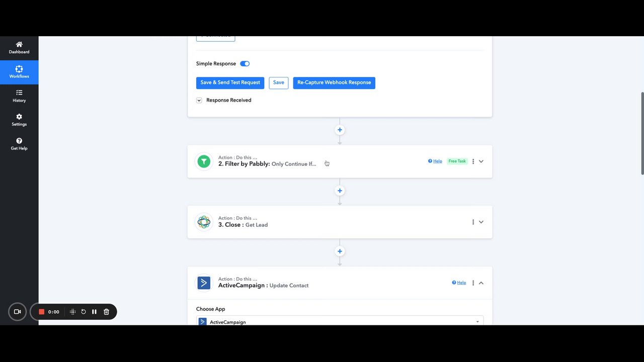Expand the Filter by Pabbly step
Screen dimensions: 644x362
(481, 161)
